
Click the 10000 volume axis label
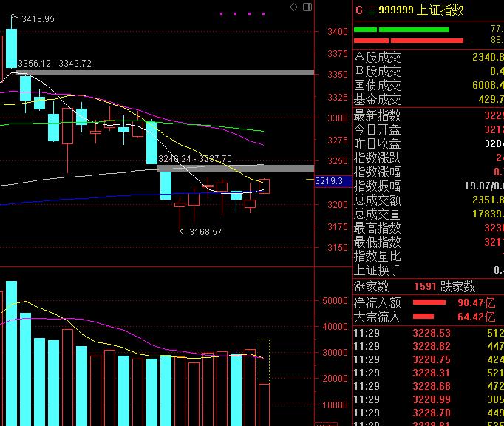[335, 405]
